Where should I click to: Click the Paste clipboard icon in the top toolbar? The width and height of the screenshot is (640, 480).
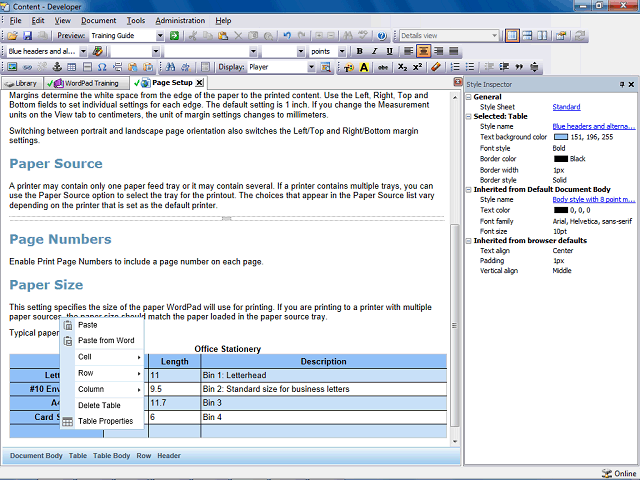223,36
